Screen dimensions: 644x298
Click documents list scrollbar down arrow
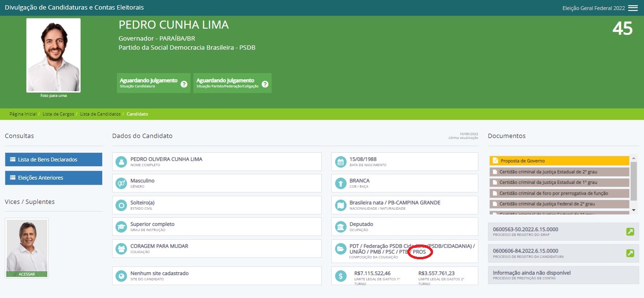(x=634, y=210)
